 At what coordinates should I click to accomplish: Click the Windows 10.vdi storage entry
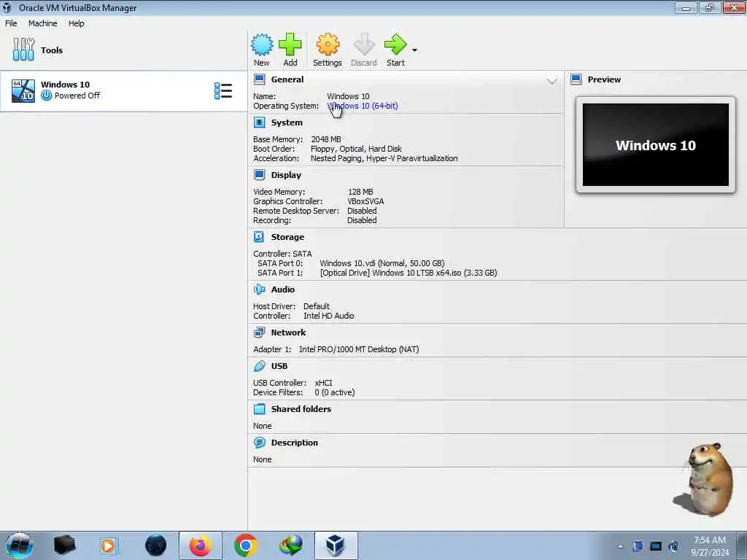coord(382,263)
